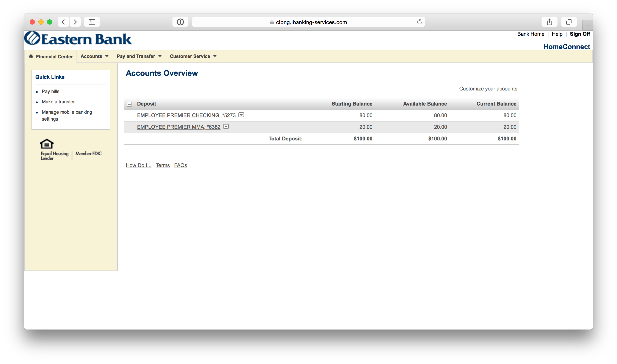Click the Deposit section header label
Image resolution: width=617 pixels, height=364 pixels.
click(x=147, y=104)
